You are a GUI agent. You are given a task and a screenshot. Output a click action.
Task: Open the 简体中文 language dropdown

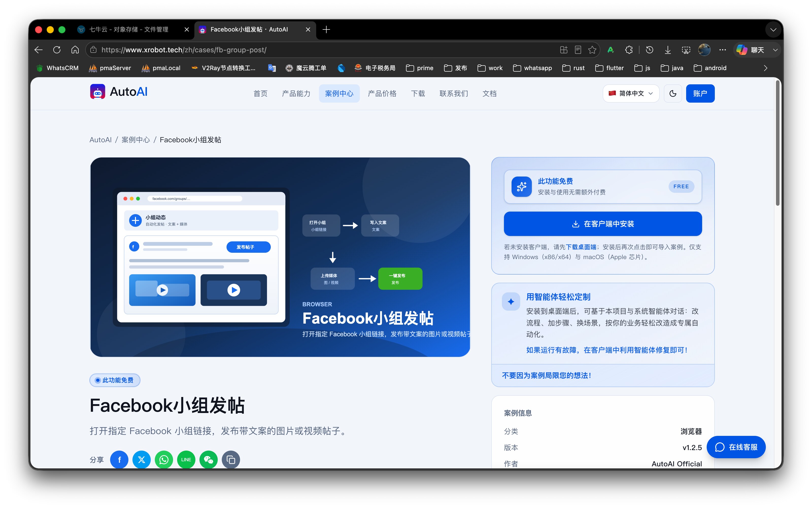pos(631,93)
